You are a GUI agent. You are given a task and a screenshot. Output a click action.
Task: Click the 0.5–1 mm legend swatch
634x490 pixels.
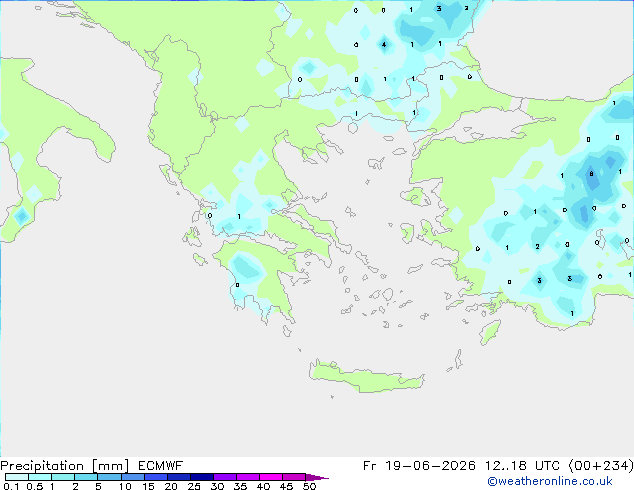click(x=40, y=477)
